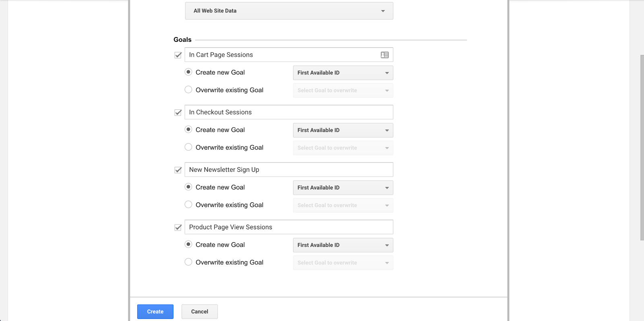
Task: Open First Available ID dropdown for Product Page View Sessions
Action: [x=343, y=245]
